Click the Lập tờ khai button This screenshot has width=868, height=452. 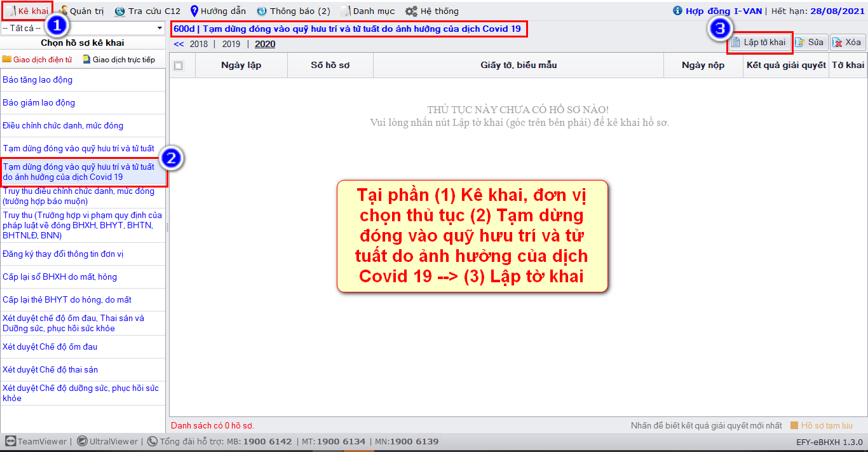(759, 43)
